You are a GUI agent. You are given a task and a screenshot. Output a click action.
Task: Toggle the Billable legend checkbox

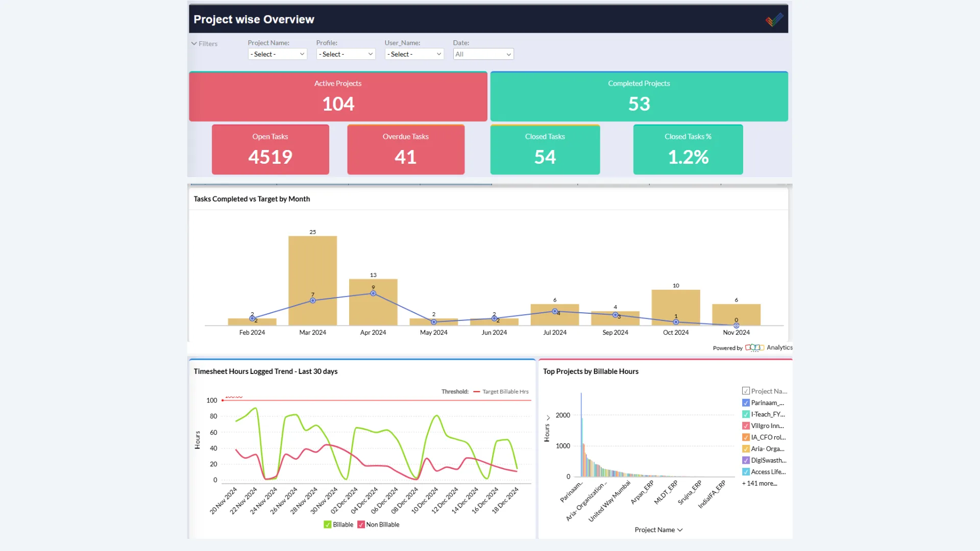point(327,524)
